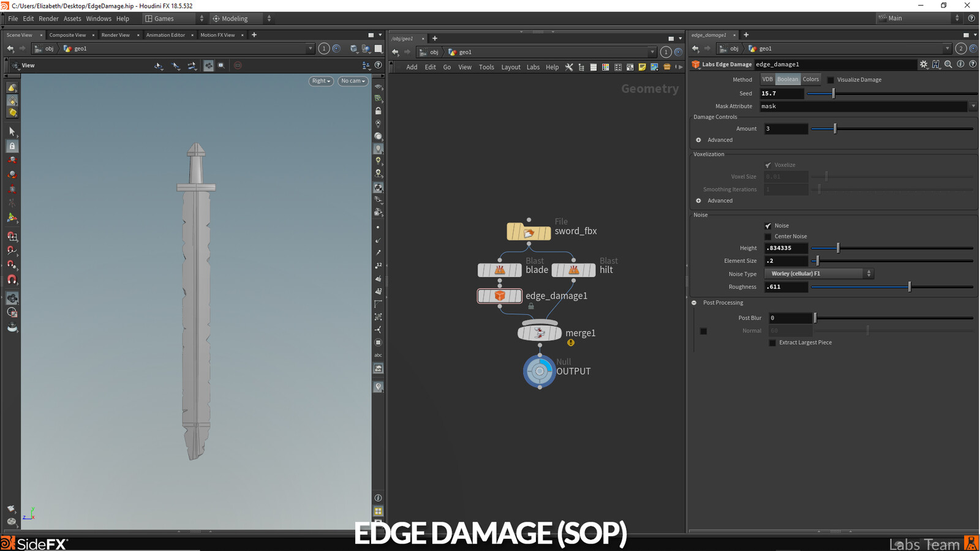Click the gear icon in parameter pane header
The width and height of the screenshot is (980, 551).
pos(924,64)
